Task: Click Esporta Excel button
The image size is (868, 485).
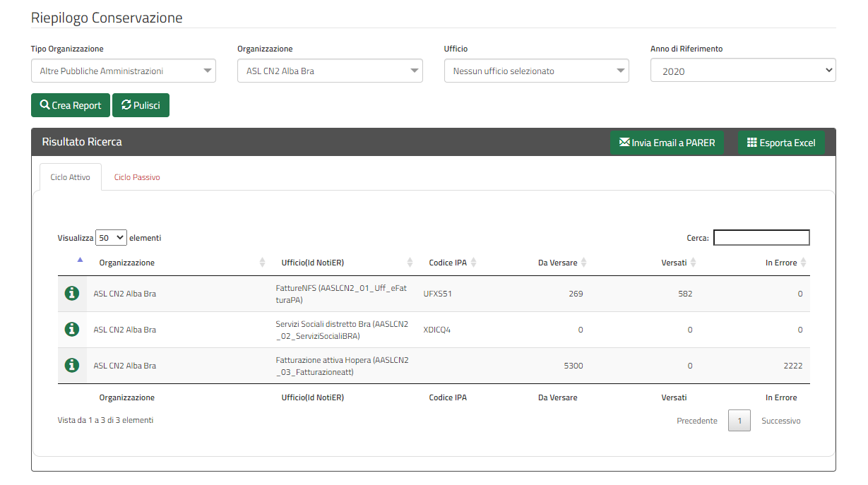Action: (781, 143)
